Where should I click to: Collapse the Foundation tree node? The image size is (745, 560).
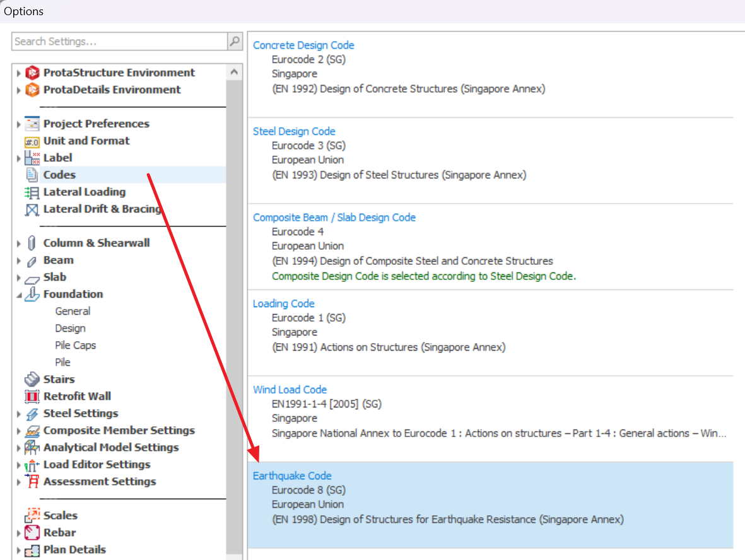click(19, 295)
